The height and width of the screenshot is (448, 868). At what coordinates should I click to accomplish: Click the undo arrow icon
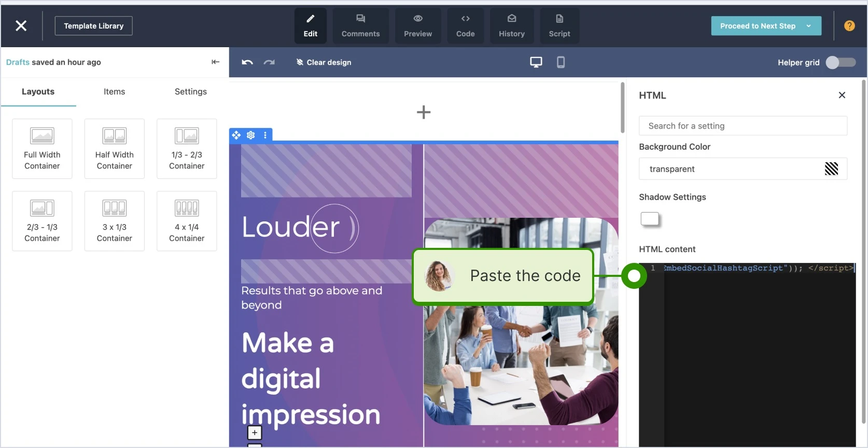(x=247, y=62)
